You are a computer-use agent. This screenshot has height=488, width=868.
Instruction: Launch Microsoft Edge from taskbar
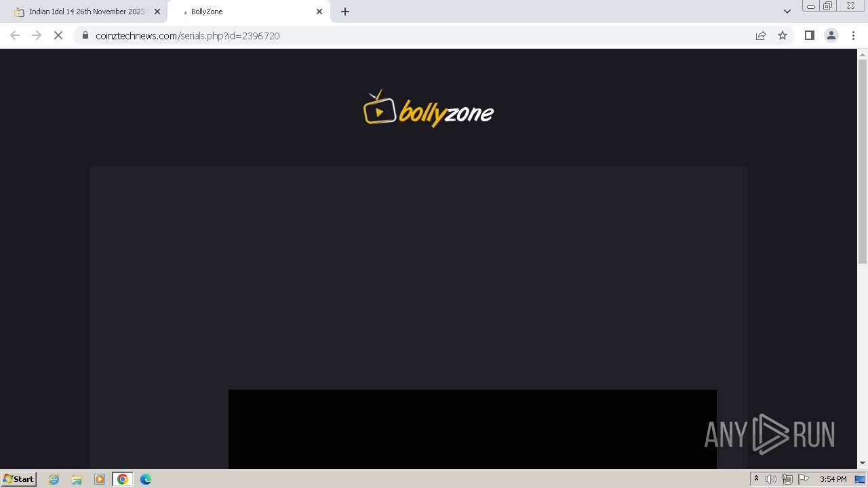(x=146, y=479)
